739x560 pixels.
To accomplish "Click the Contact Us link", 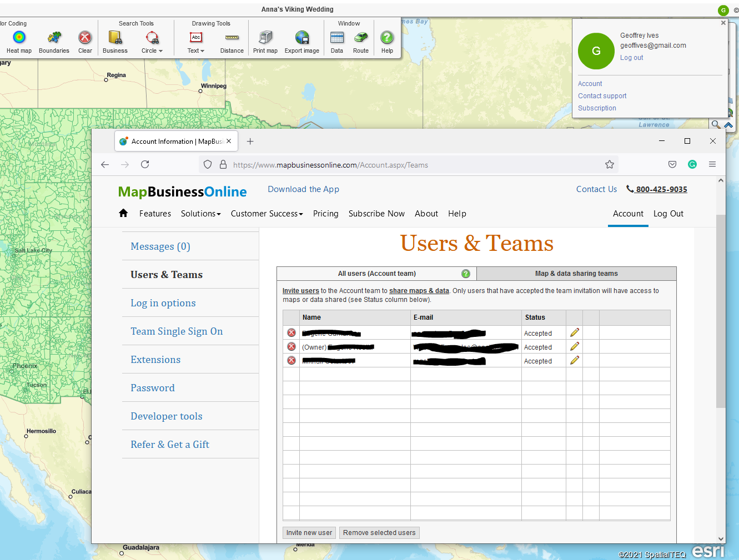I will tap(596, 189).
